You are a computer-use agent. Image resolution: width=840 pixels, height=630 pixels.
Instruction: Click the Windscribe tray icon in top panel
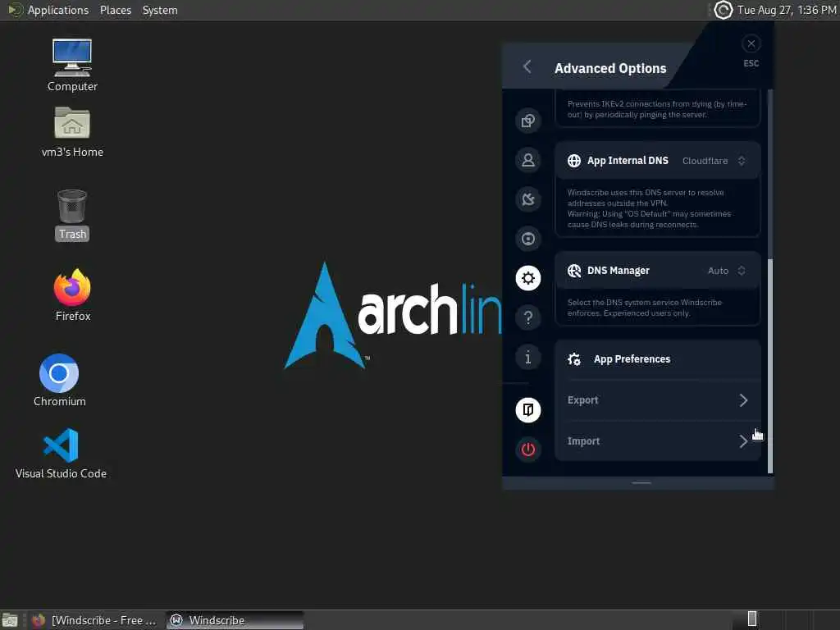point(723,10)
